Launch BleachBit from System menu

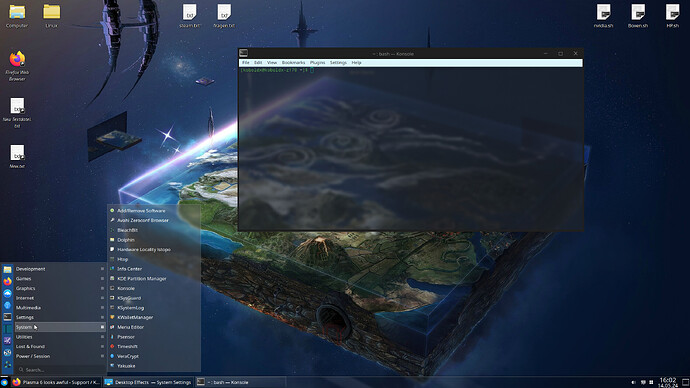(154, 230)
